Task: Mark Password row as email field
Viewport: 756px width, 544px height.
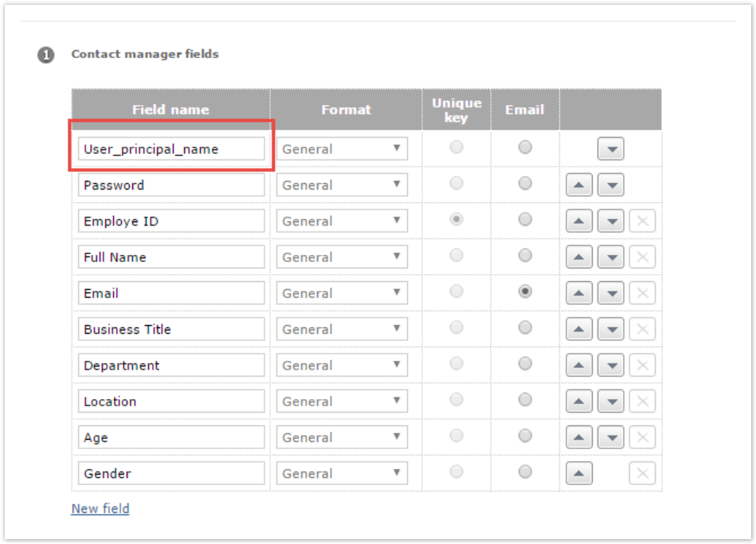Action: tap(524, 184)
